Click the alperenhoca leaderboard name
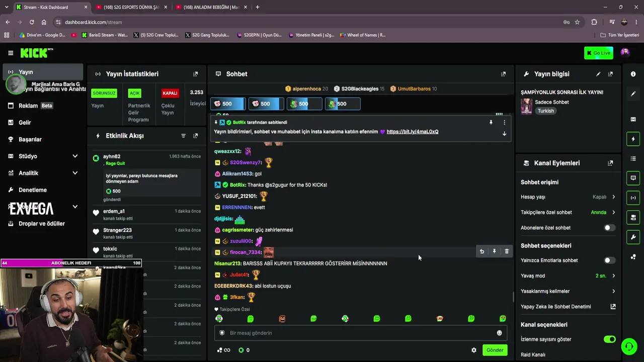 coord(306,89)
